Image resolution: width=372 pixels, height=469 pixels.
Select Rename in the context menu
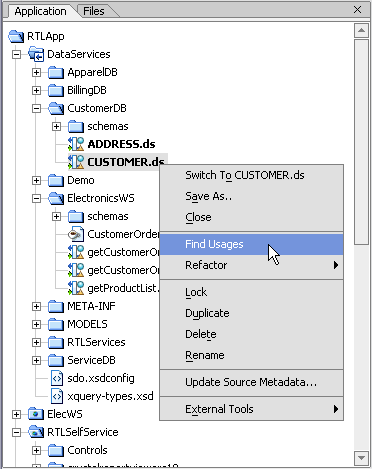click(251, 355)
